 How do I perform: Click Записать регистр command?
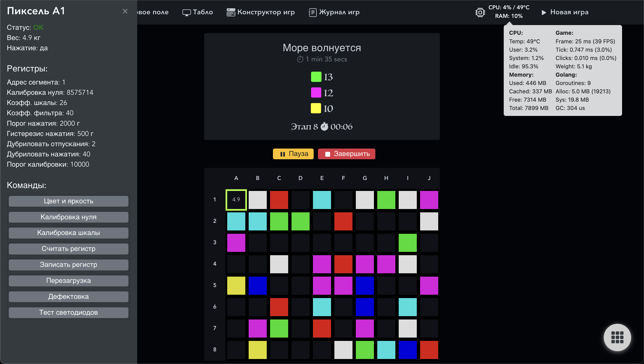(x=69, y=265)
